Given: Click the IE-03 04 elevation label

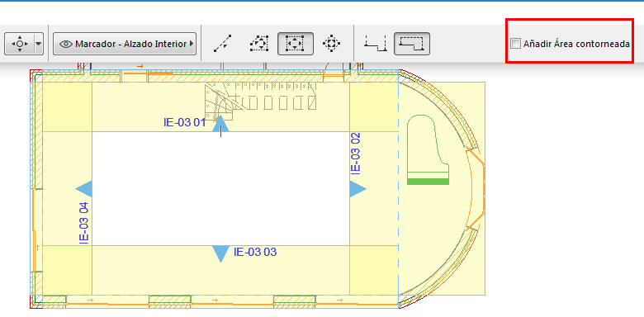Looking at the screenshot, I should (83, 224).
